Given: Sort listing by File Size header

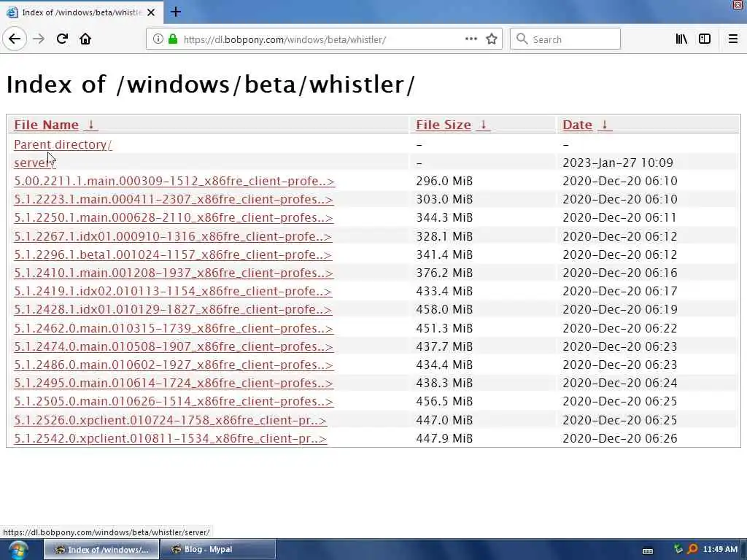Looking at the screenshot, I should click(443, 125).
